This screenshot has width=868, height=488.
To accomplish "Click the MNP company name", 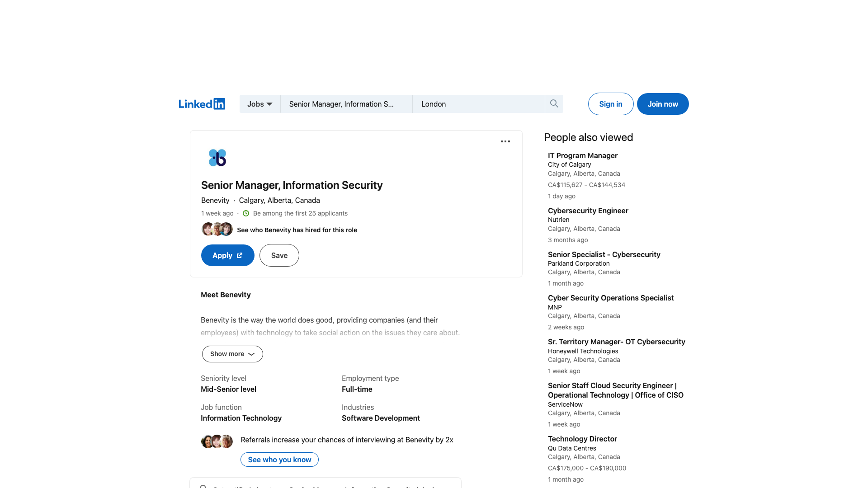I will click(x=555, y=307).
